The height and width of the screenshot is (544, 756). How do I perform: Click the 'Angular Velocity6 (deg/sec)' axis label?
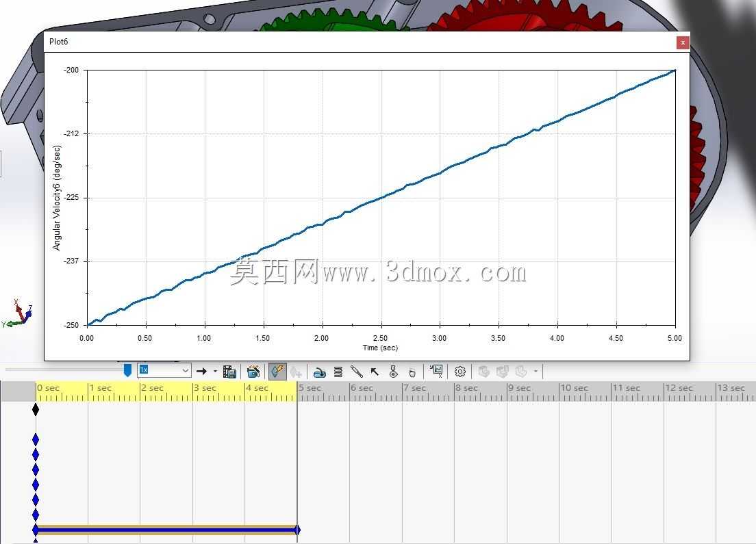(x=57, y=198)
